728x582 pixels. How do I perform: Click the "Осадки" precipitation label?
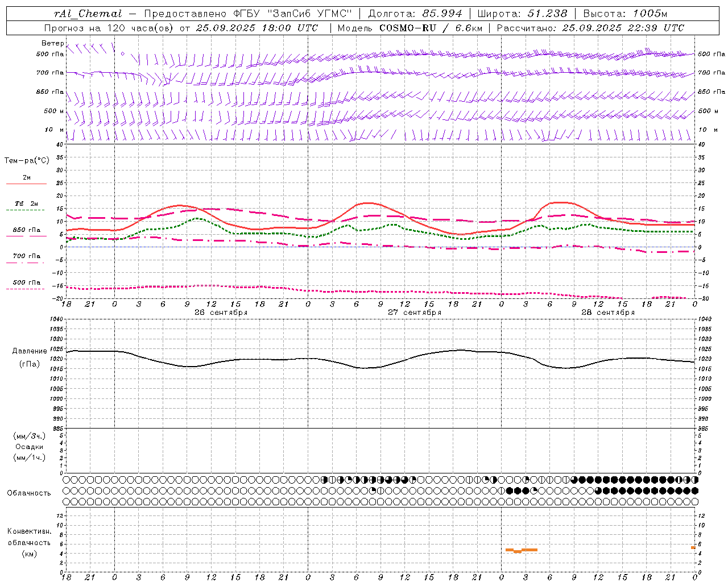[30, 447]
